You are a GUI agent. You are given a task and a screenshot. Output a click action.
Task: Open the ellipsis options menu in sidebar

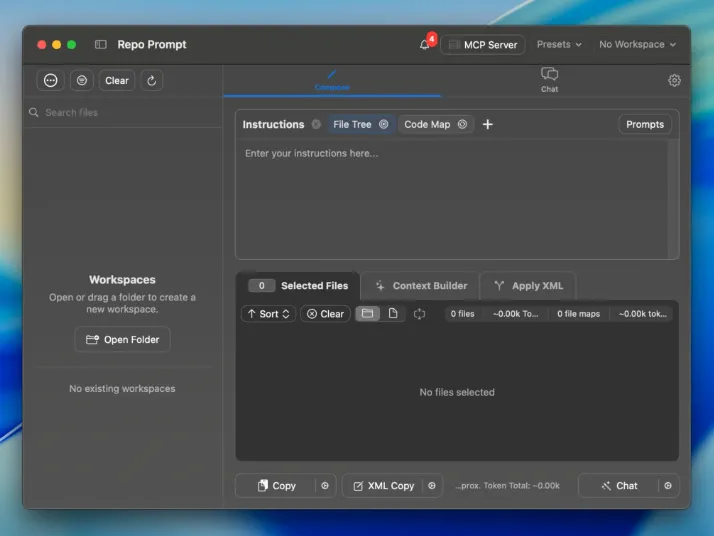[51, 81]
